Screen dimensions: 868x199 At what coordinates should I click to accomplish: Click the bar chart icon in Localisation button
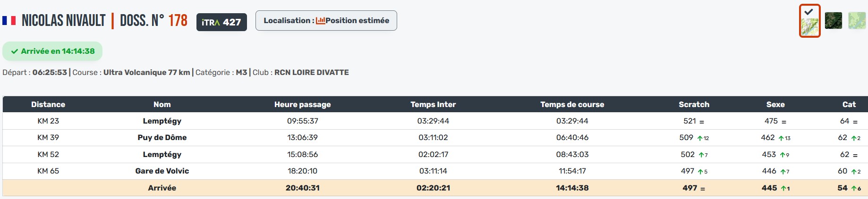(320, 21)
